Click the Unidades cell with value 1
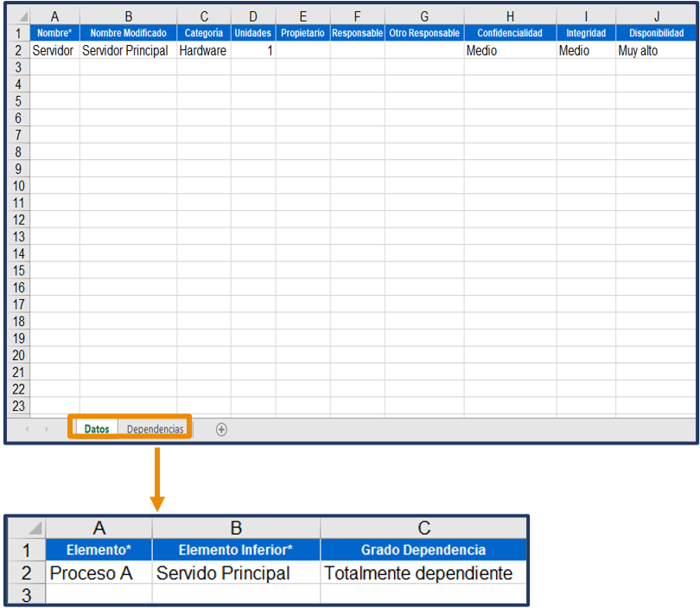The width and height of the screenshot is (700, 608). pos(253,50)
